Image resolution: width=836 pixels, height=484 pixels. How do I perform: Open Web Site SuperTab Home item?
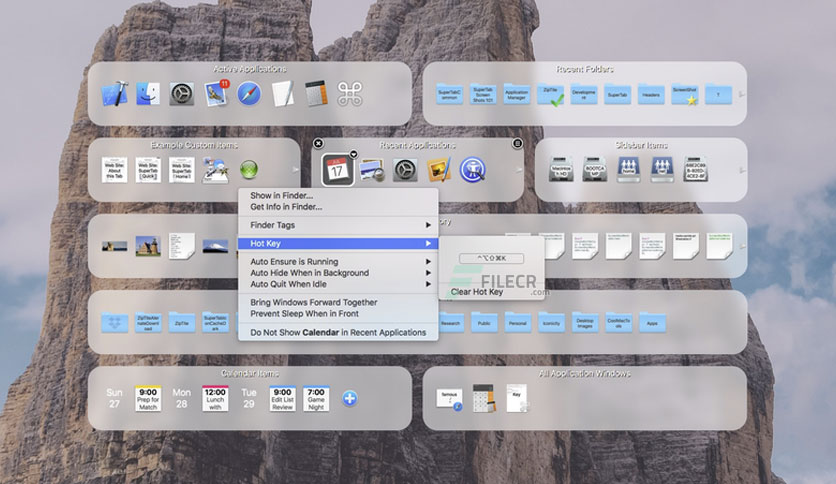pos(181,170)
